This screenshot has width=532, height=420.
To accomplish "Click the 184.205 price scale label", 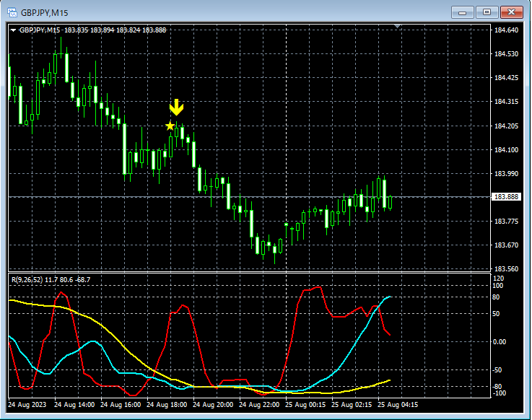I will (x=506, y=126).
